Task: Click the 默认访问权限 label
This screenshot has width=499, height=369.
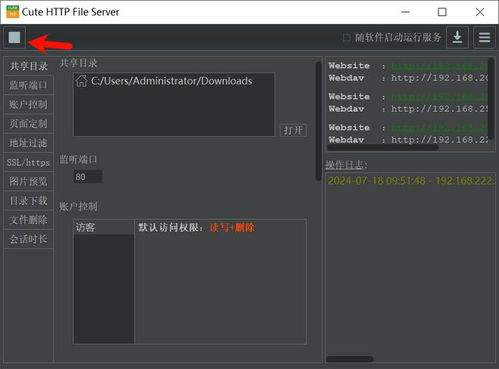Action: (170, 228)
